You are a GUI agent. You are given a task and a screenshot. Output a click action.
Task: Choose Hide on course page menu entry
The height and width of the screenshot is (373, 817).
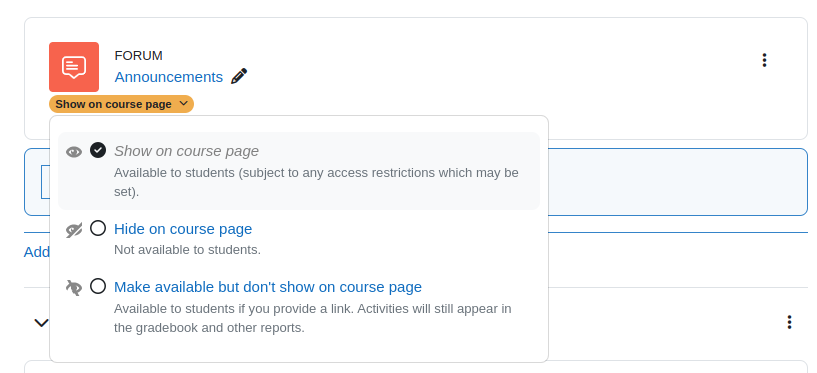(183, 229)
